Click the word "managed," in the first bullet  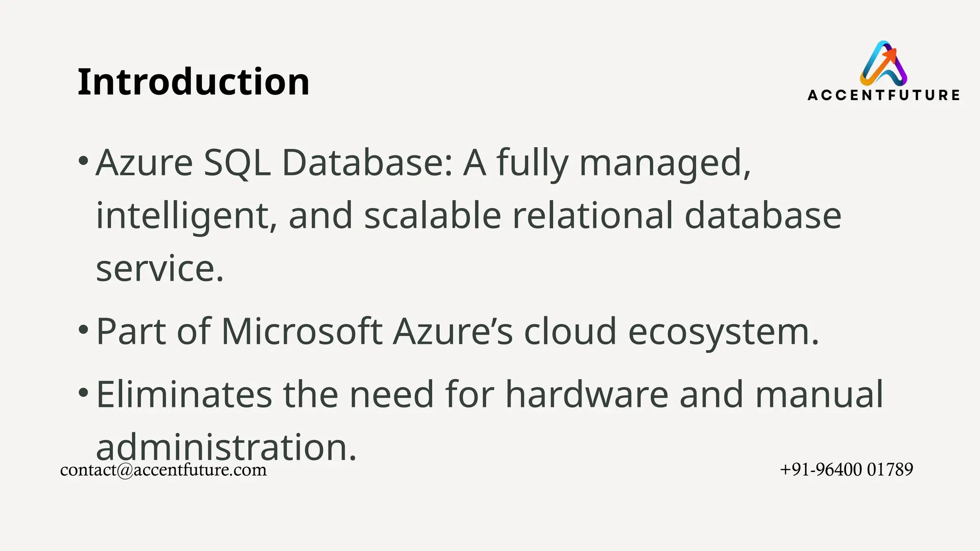pyautogui.click(x=665, y=164)
